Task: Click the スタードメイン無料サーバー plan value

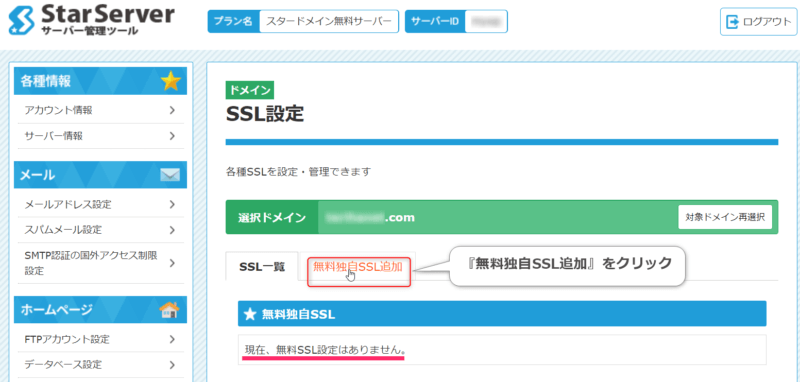Action: (329, 21)
